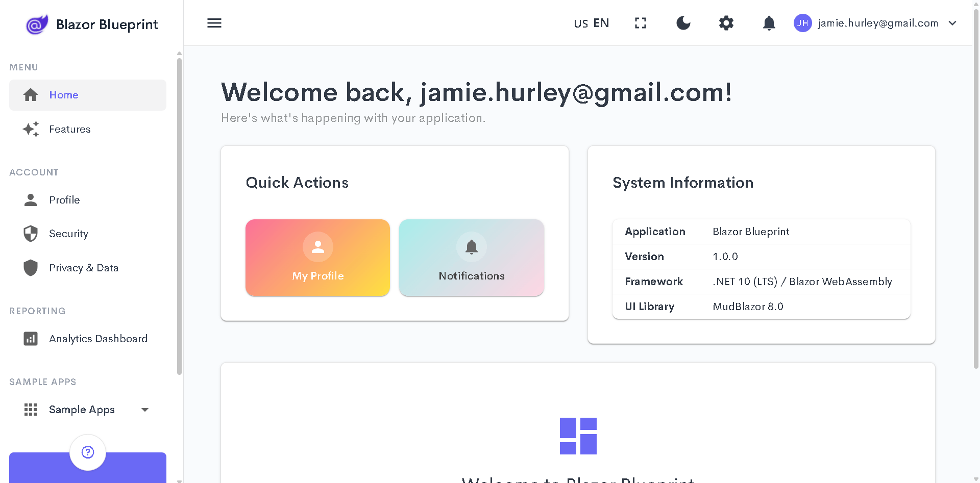Screen dimensions: 980x483
Task: Open notifications via the bell icon
Action: [x=769, y=23]
